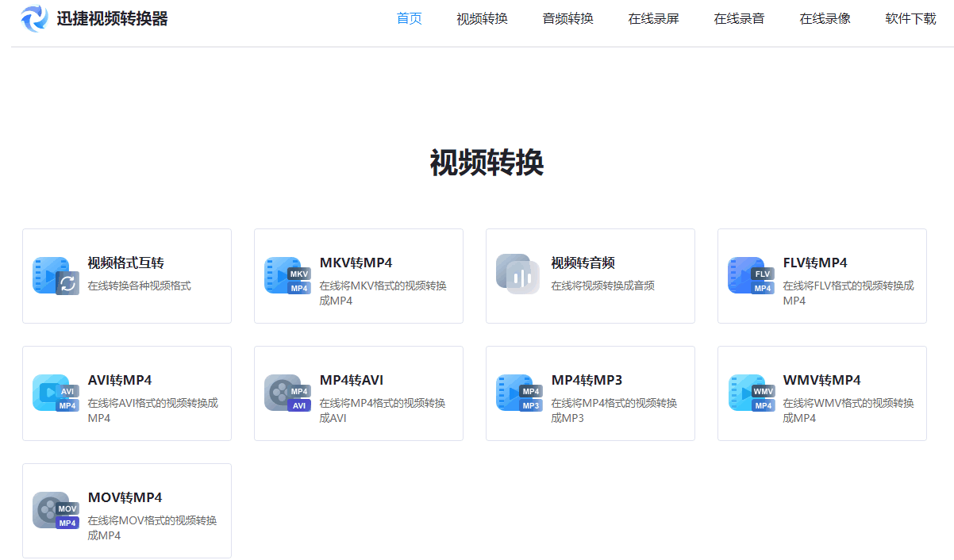Viewport: 954px width, 560px height.
Task: Click the WMV转MP4 converter icon
Action: coord(750,393)
